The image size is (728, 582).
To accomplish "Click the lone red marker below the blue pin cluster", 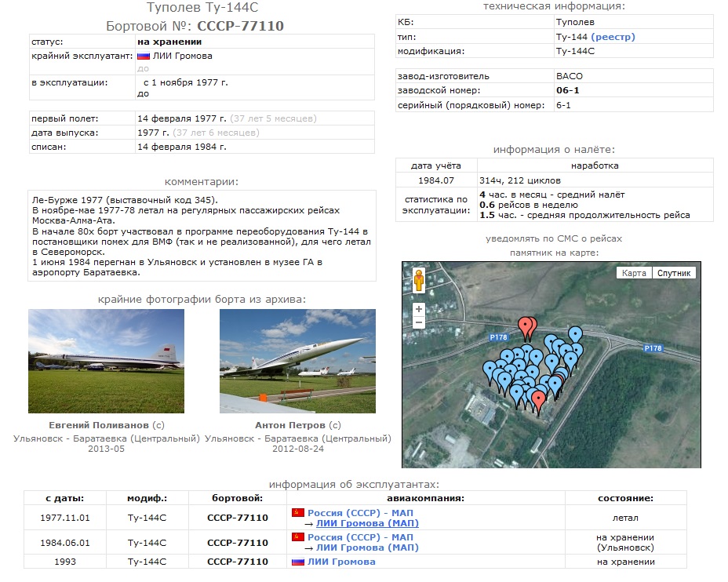I will 538,400.
